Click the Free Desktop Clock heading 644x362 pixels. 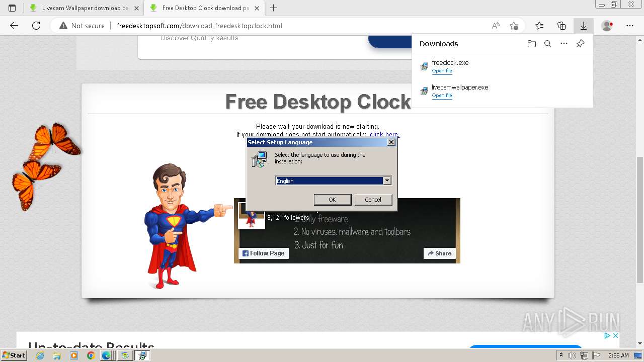click(x=318, y=102)
